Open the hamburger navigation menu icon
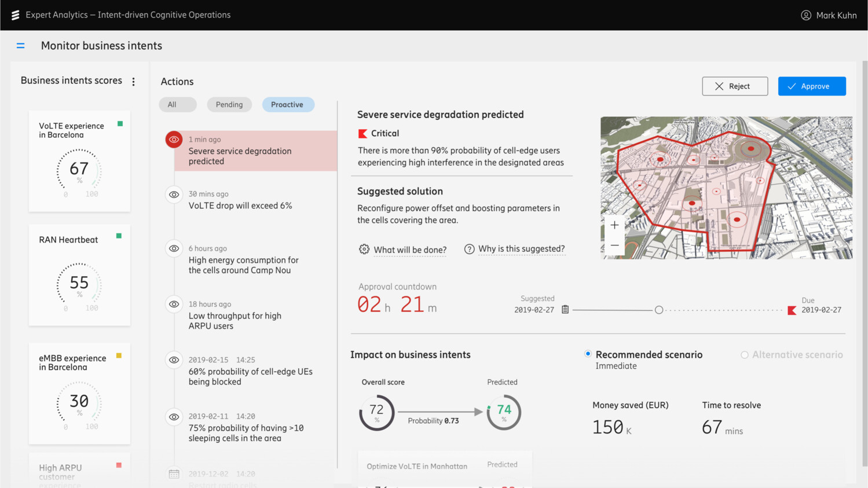 pos(20,46)
